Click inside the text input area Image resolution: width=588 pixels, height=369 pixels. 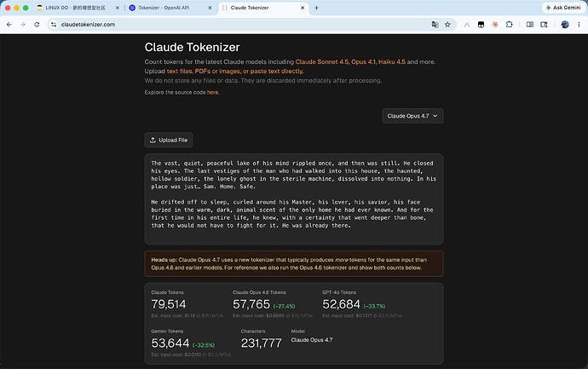294,199
